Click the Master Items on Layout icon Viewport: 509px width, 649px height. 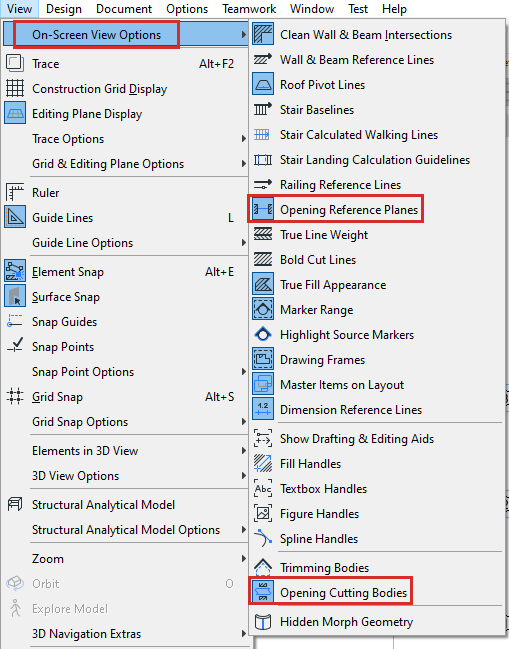click(x=263, y=385)
